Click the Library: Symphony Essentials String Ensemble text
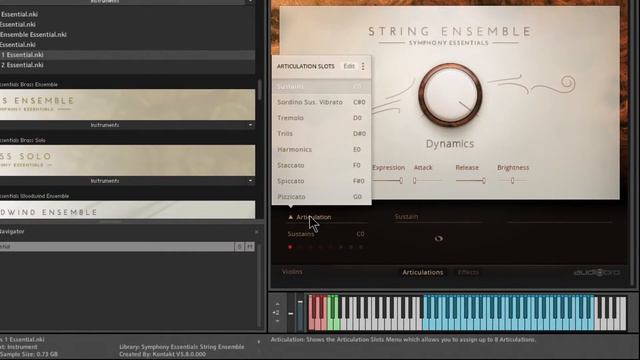The height and width of the screenshot is (360, 640). click(x=182, y=347)
